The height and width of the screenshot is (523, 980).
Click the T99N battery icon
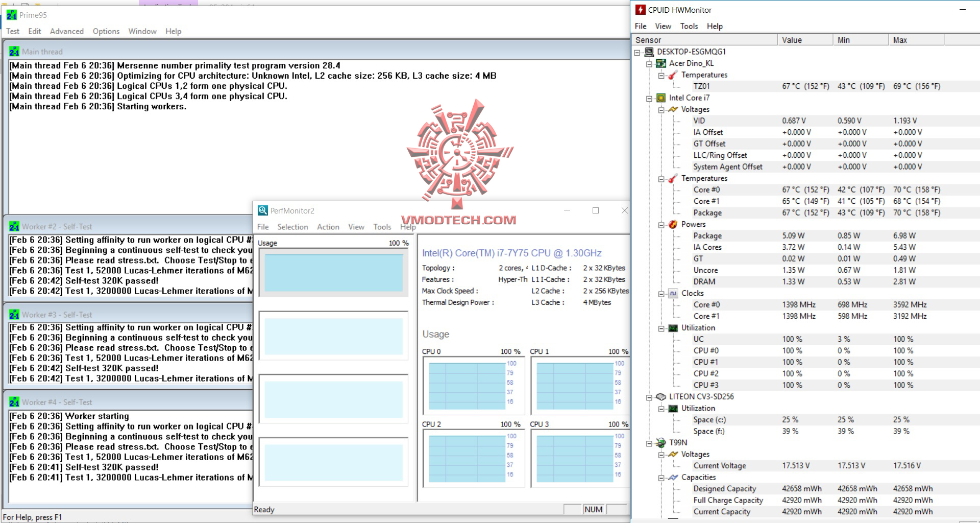(x=661, y=443)
